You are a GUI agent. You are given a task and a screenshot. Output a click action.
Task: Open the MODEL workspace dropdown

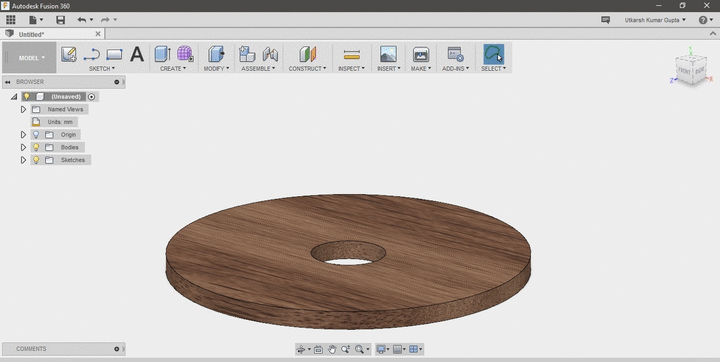click(30, 57)
